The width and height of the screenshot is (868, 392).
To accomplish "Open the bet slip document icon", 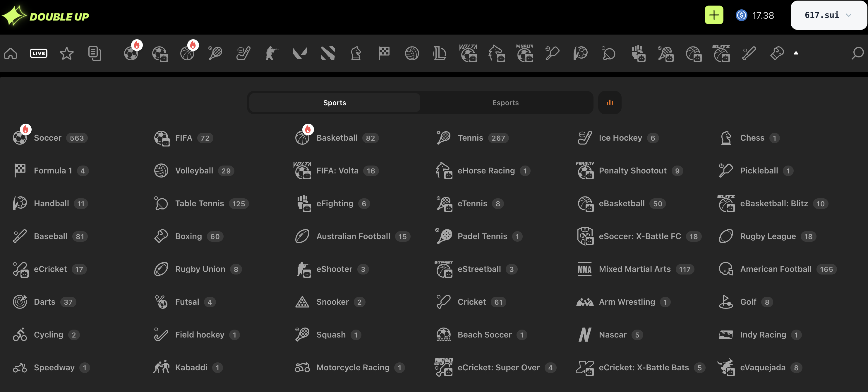I will click(x=94, y=53).
